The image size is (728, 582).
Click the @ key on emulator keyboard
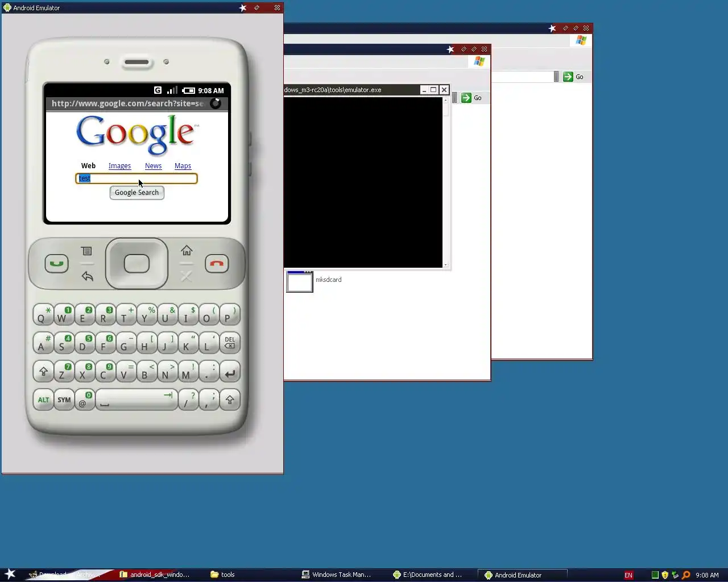[85, 400]
